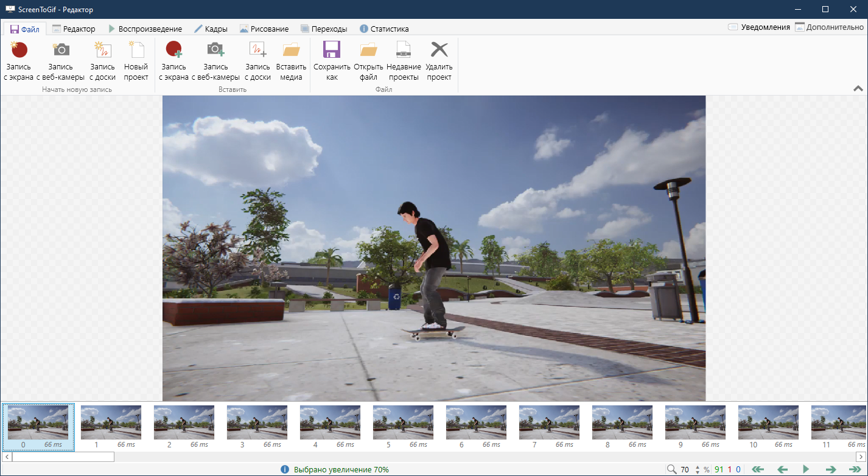Viewport: 868px width, 476px height.
Task: Click the zoom percentage field
Action: point(686,469)
